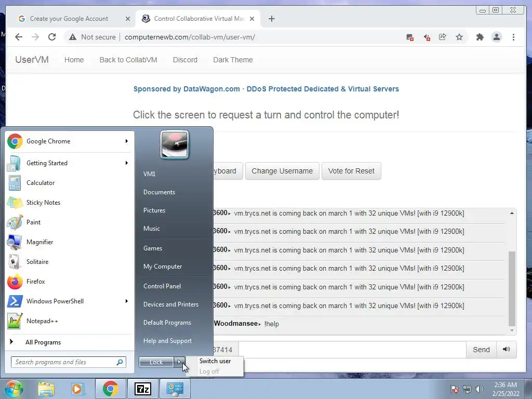The width and height of the screenshot is (532, 399).
Task: Open Games from Start menu
Action: click(x=153, y=248)
